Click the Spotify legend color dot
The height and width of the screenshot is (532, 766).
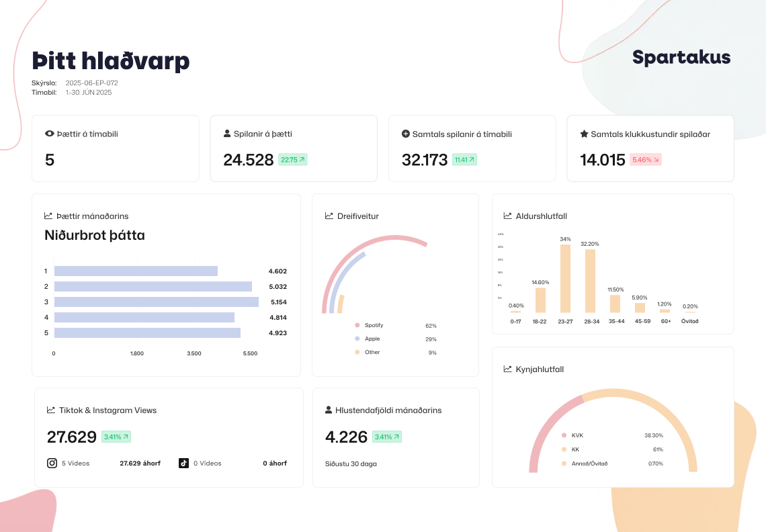tap(357, 325)
